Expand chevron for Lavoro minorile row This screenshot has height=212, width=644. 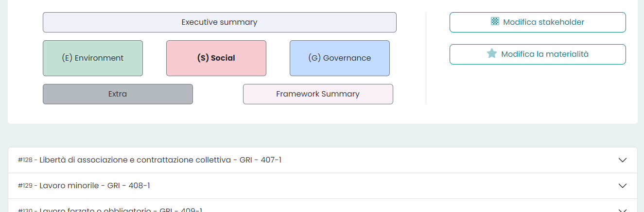(x=623, y=186)
